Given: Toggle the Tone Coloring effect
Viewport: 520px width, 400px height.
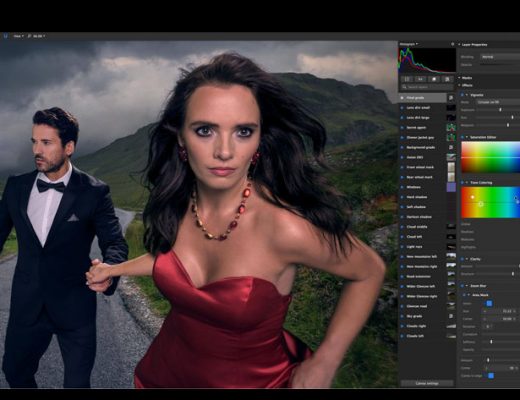Looking at the screenshot, I should click(462, 183).
